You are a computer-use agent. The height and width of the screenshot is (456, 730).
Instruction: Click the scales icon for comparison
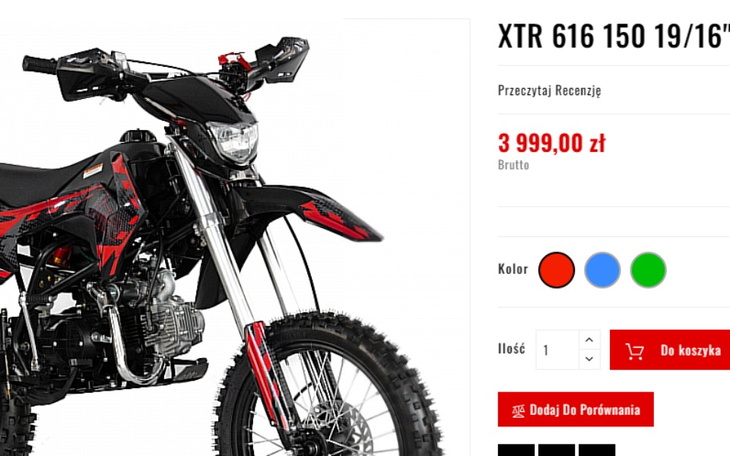(518, 410)
